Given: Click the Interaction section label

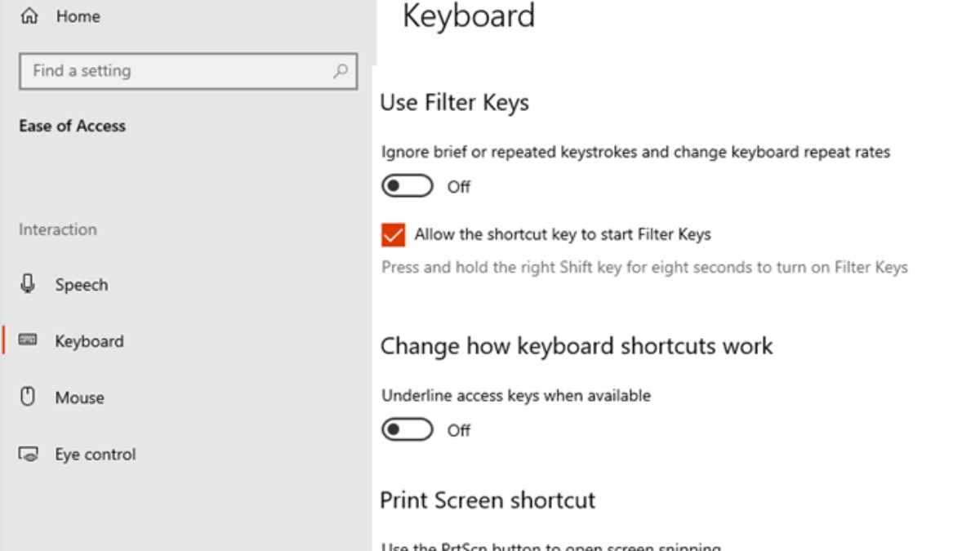Looking at the screenshot, I should [x=57, y=229].
